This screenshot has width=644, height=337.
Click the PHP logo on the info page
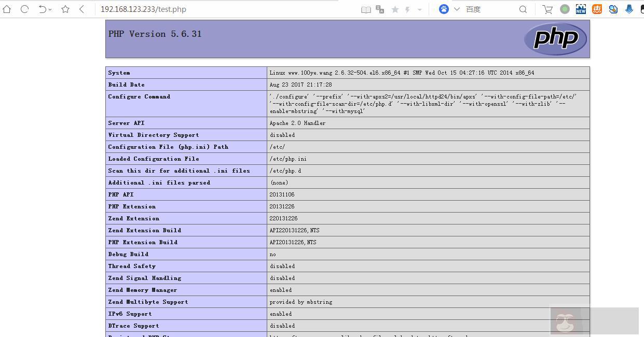click(x=555, y=38)
